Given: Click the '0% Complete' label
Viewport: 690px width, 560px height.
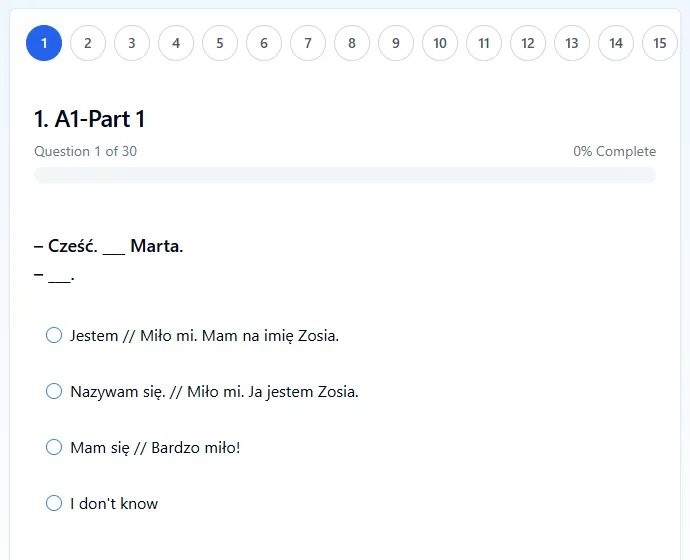Looking at the screenshot, I should pos(614,151).
